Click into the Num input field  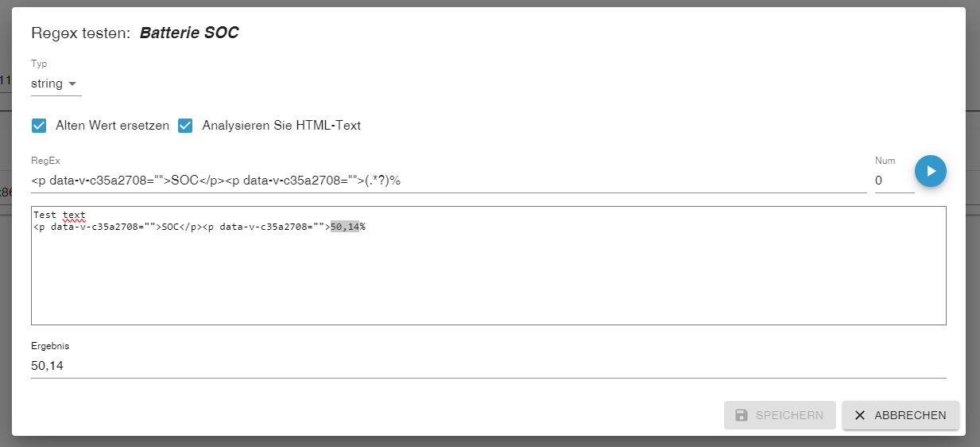(x=894, y=181)
